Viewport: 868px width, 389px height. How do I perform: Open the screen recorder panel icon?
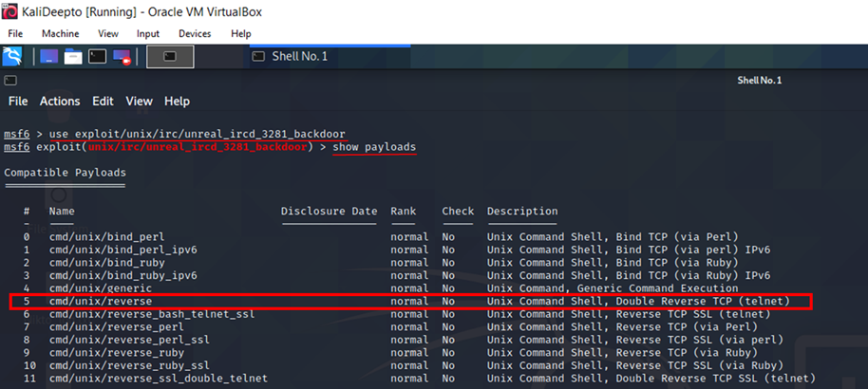[x=122, y=56]
